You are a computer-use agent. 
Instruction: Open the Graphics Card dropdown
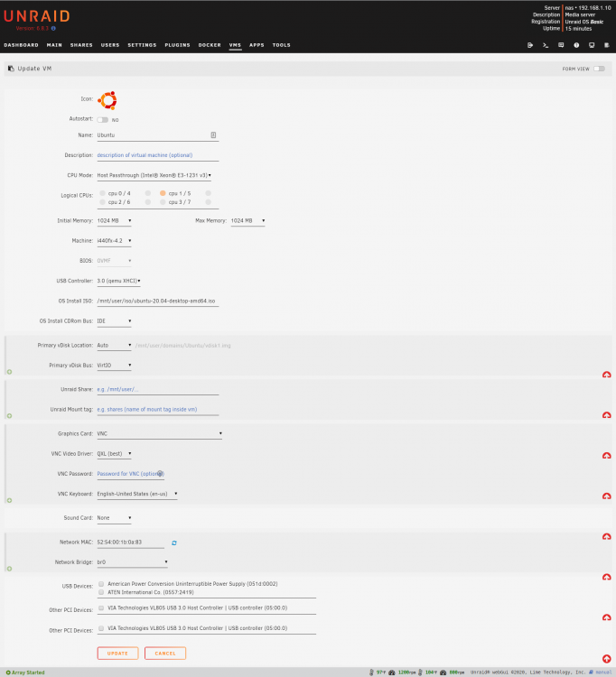click(x=159, y=433)
